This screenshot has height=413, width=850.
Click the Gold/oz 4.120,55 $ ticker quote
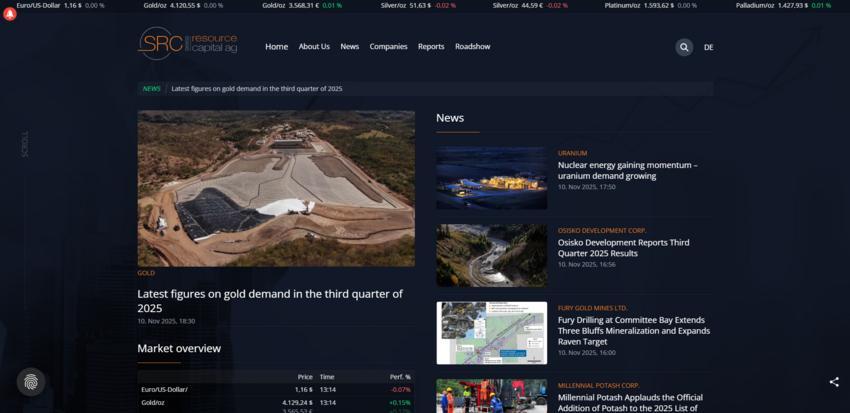pyautogui.click(x=183, y=5)
